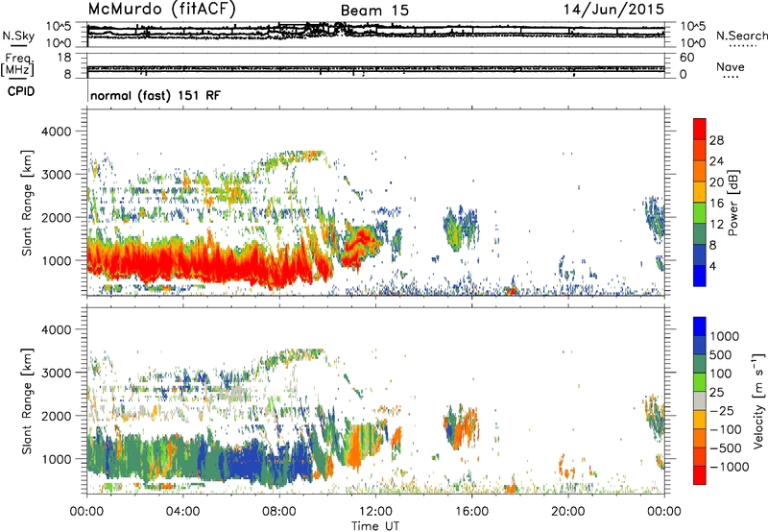Pick the orange -500 to -100 velocity swatch

700,439
